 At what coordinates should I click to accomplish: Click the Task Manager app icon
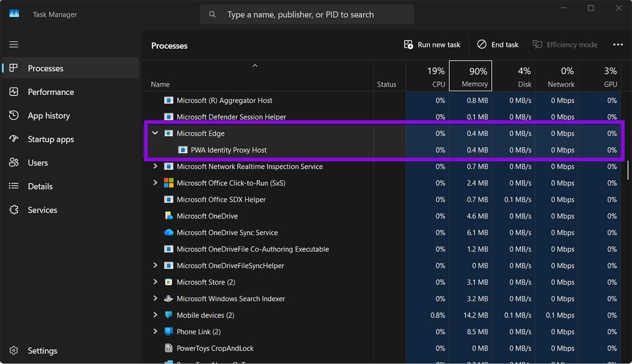[x=14, y=14]
